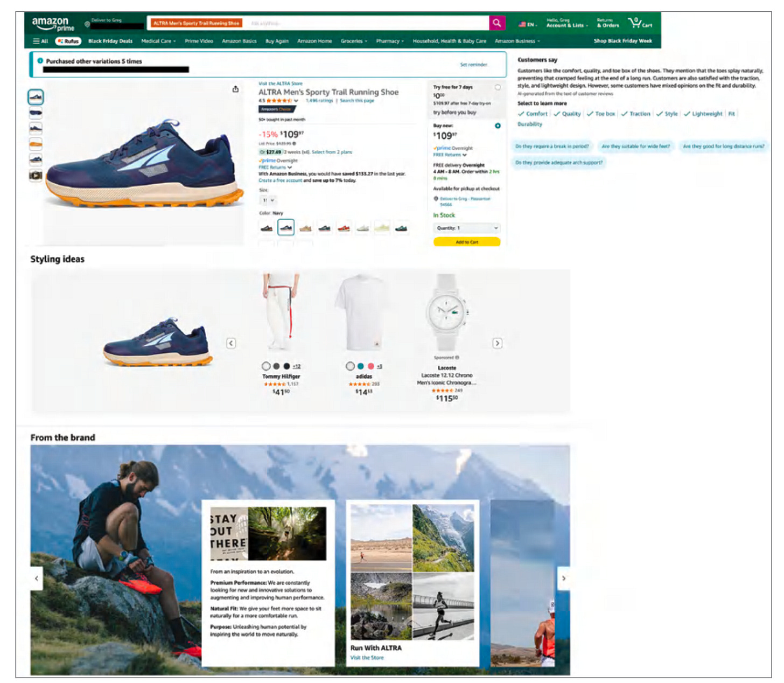This screenshot has height=683, width=784.
Task: Click the Set reminder link
Action: 473,65
